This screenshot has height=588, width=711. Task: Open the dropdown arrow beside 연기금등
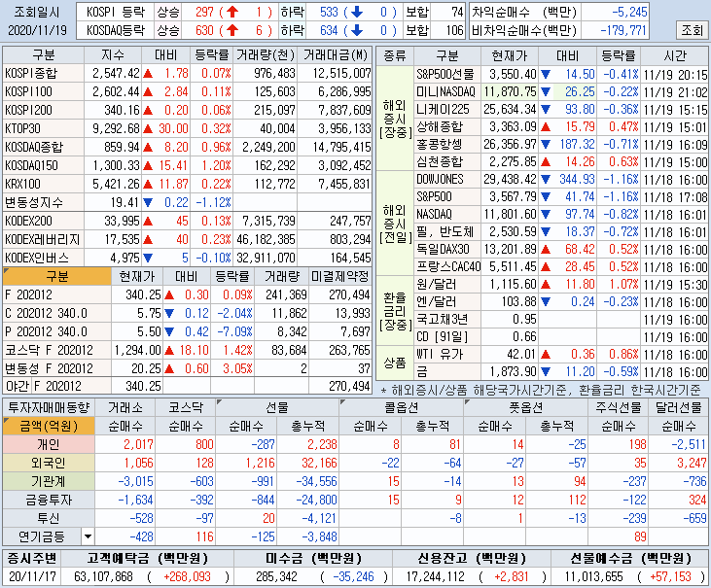pos(88,536)
